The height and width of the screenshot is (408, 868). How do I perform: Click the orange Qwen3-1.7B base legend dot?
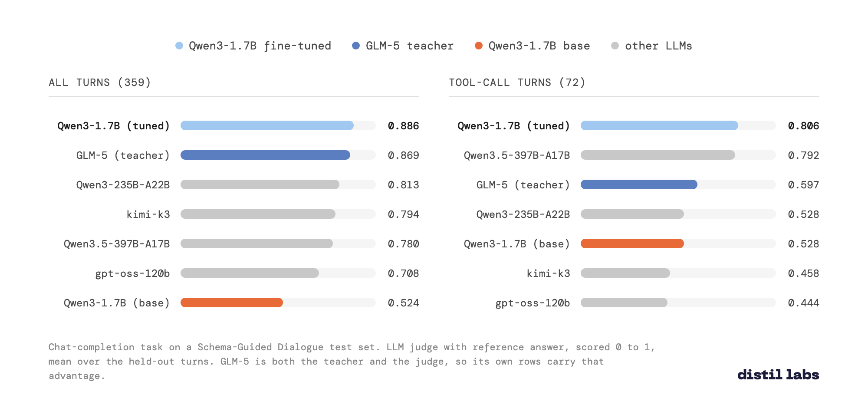[479, 46]
